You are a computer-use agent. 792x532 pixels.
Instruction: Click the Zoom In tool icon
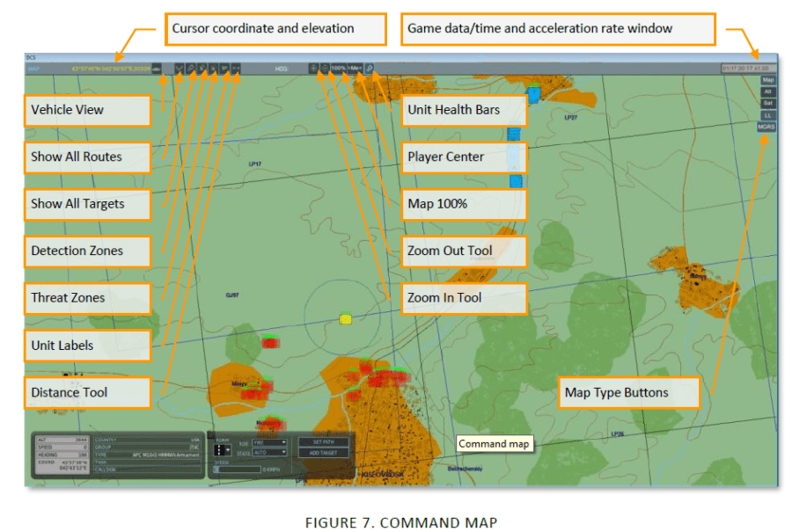click(x=314, y=68)
